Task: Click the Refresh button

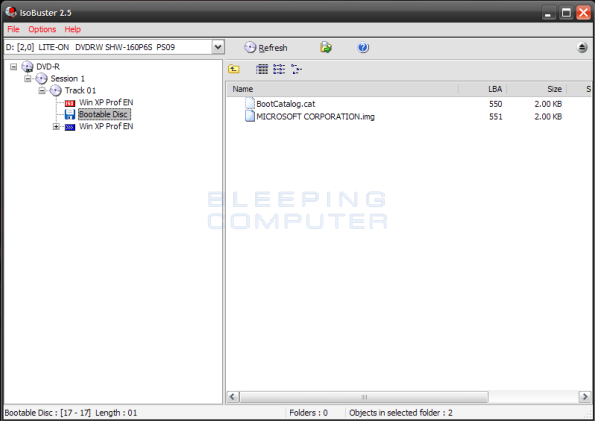Action: (x=266, y=47)
